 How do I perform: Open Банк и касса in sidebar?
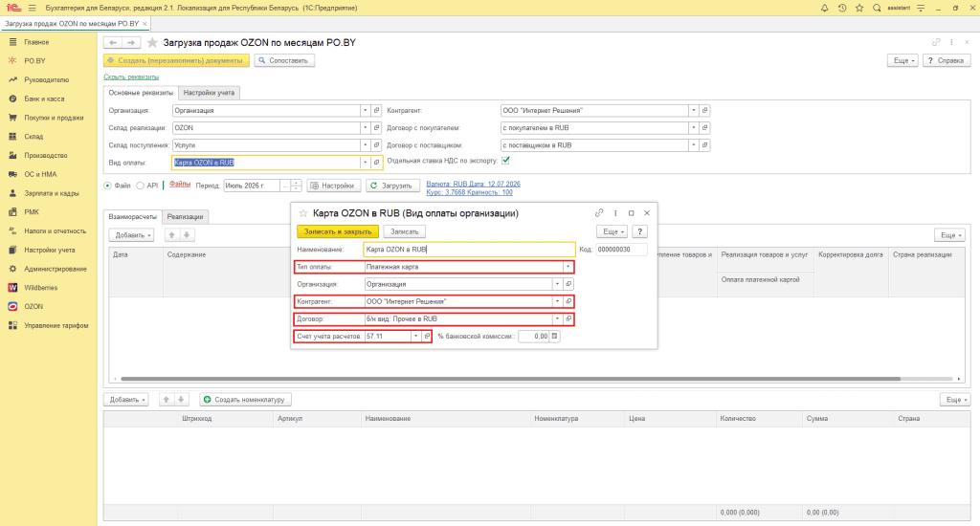pyautogui.click(x=44, y=99)
